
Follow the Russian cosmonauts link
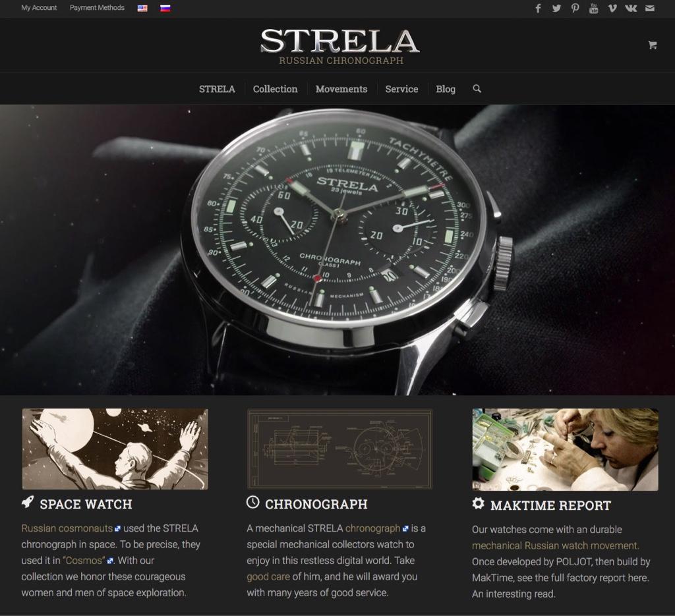(67, 528)
